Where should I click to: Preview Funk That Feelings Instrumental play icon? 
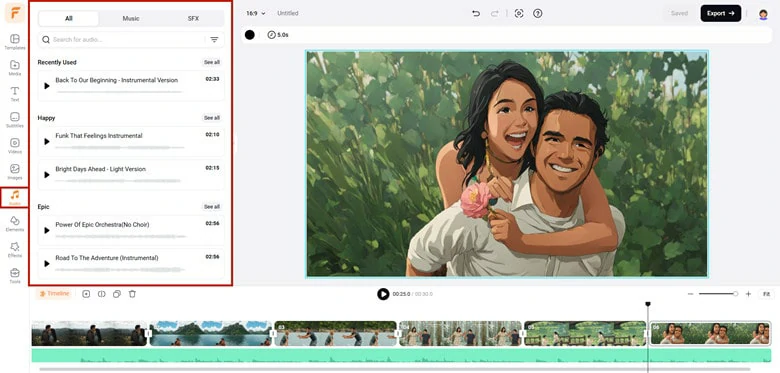47,142
